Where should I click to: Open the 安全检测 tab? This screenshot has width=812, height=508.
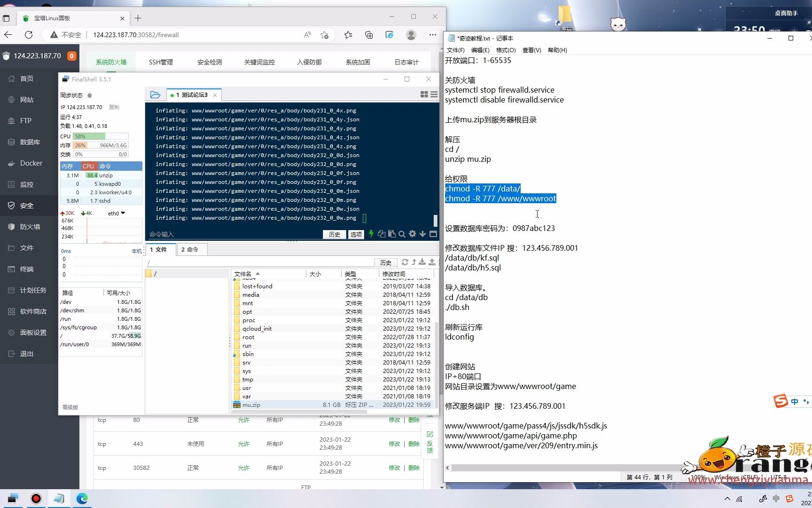tap(210, 62)
